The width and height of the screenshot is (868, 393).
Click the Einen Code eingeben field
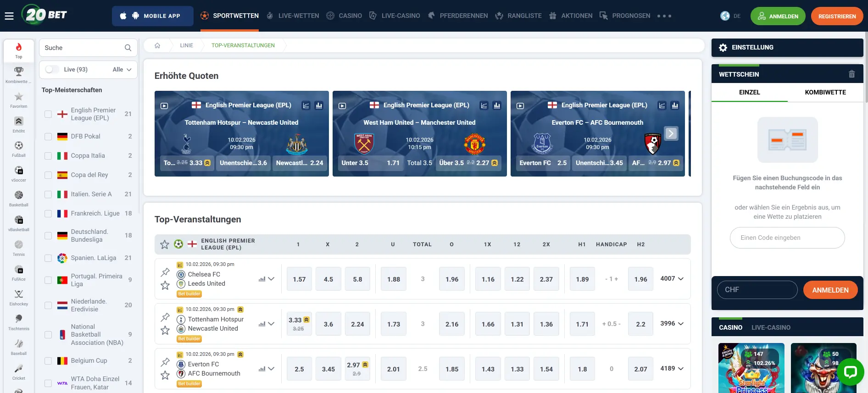coord(787,238)
